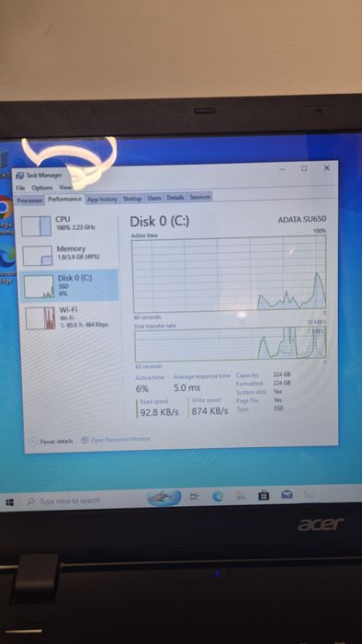Open the Mail app from taskbar

pos(287,495)
